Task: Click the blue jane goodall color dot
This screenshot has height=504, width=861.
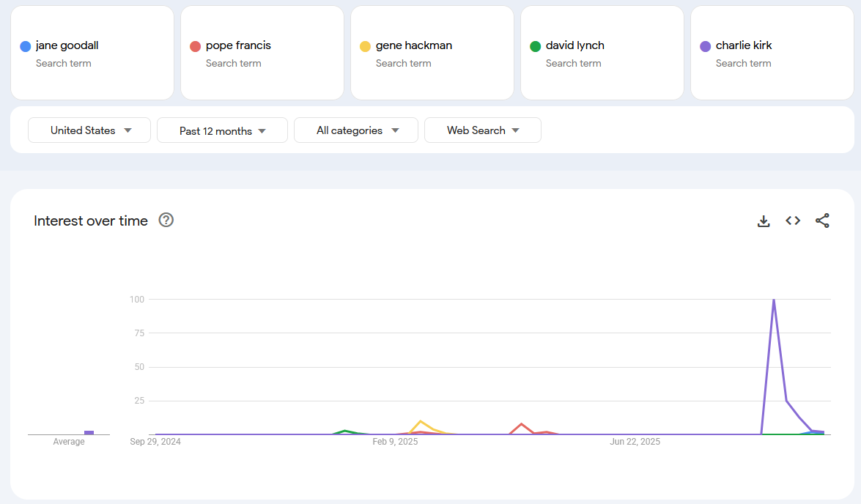Action: (26, 46)
